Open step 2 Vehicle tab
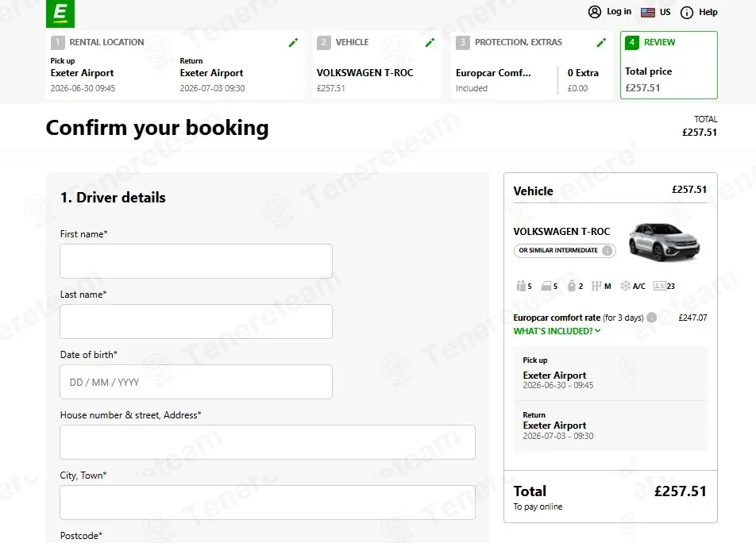The image size is (756, 543). [x=376, y=65]
